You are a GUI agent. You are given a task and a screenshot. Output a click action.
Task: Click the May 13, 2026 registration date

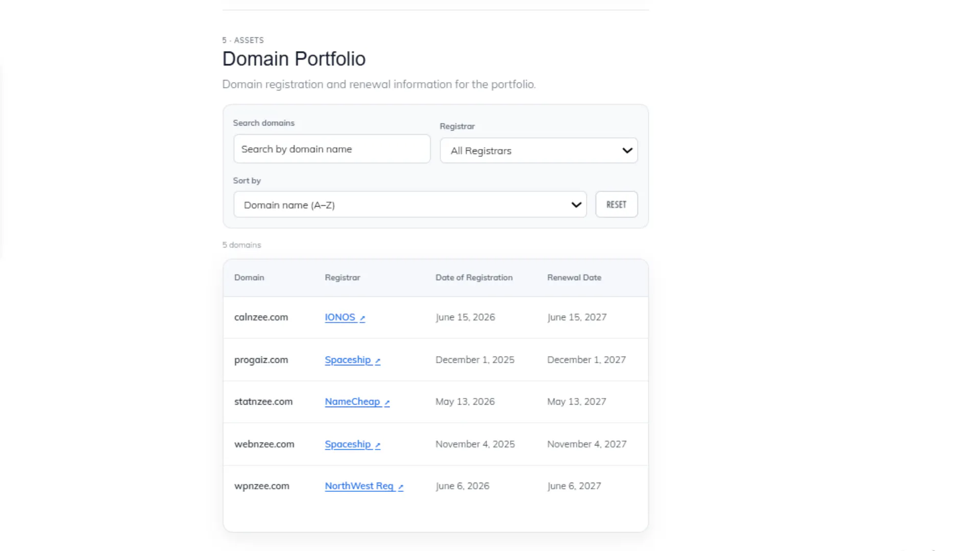pos(465,402)
